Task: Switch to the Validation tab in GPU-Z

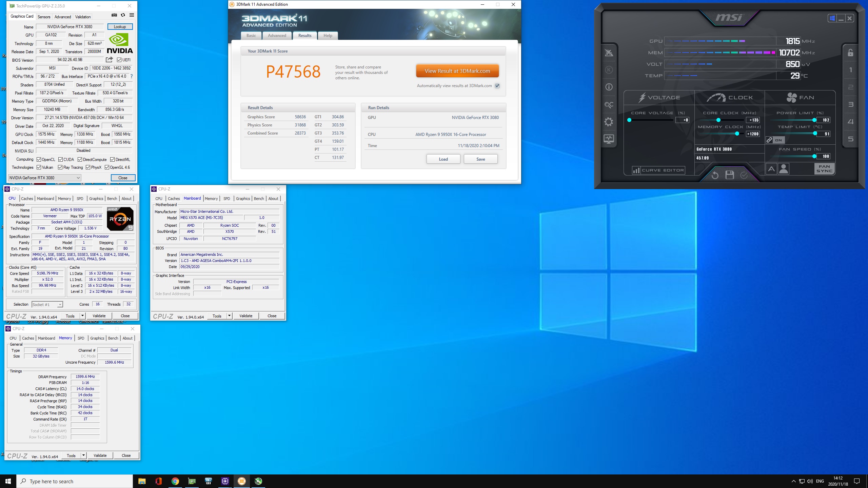Action: [x=83, y=17]
